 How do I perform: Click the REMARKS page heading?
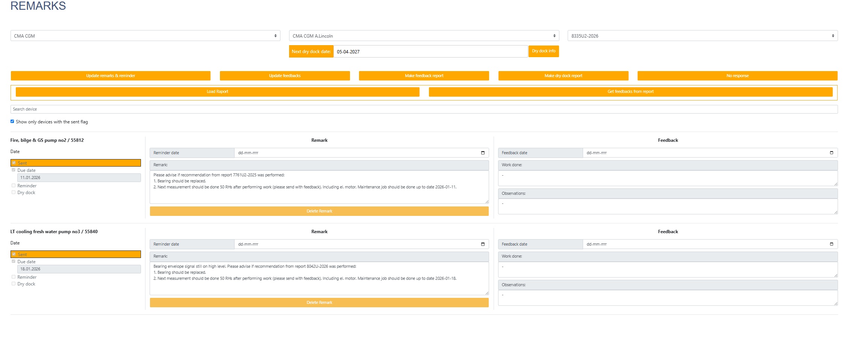point(38,6)
